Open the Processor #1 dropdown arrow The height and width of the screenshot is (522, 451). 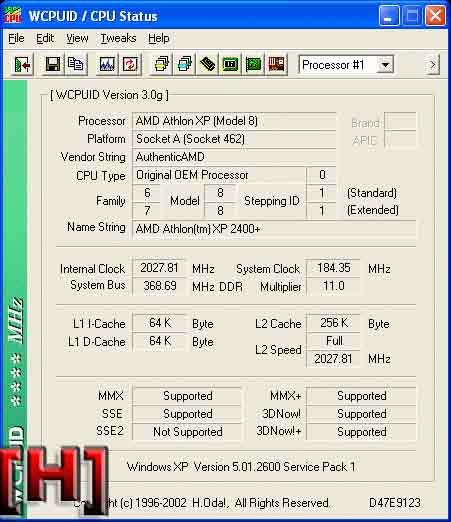[385, 65]
